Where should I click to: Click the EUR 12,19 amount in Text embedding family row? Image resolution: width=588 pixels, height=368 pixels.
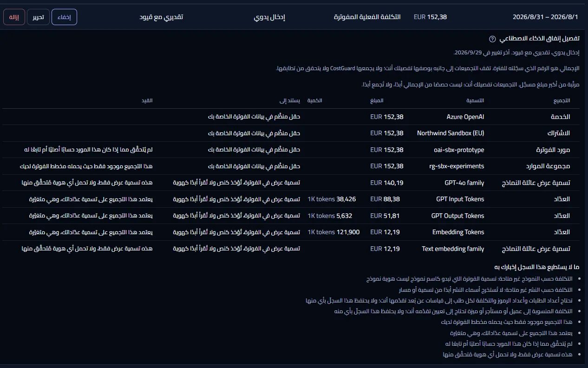(385, 249)
